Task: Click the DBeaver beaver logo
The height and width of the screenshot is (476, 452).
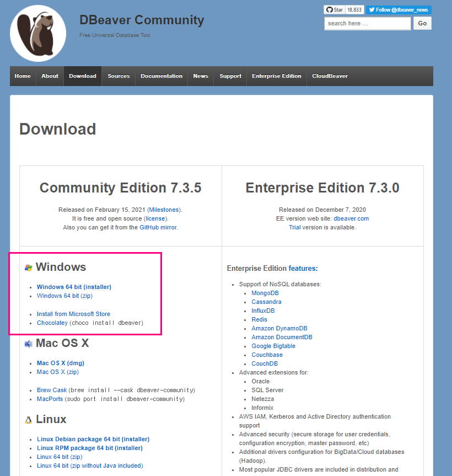Action: (x=38, y=34)
